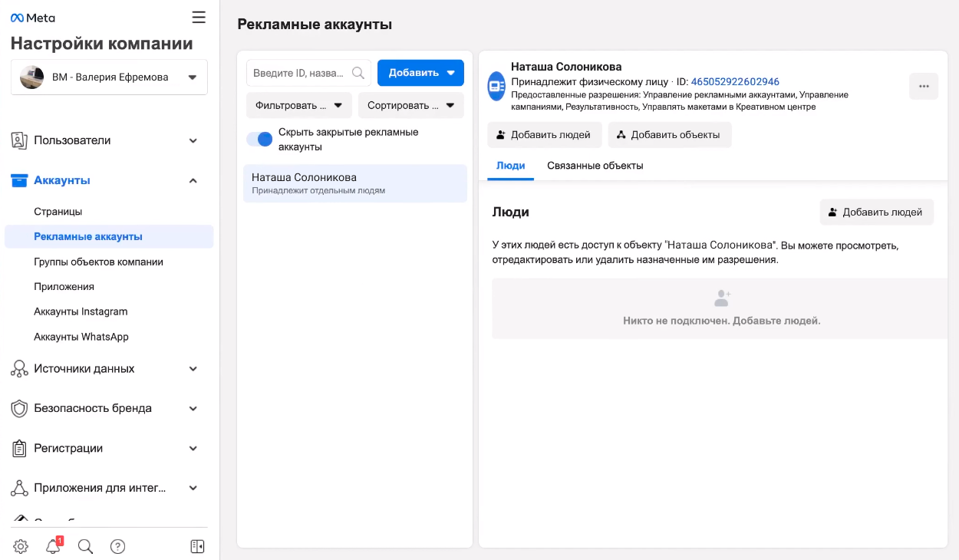
Task: Click the Источники данных icon
Action: (x=19, y=368)
